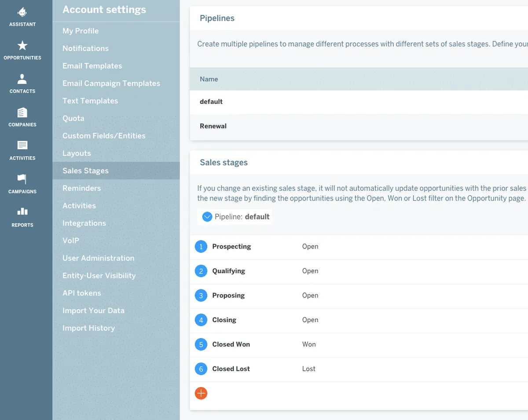Open the Assistant robot icon
This screenshot has width=528, height=420.
coord(22,12)
